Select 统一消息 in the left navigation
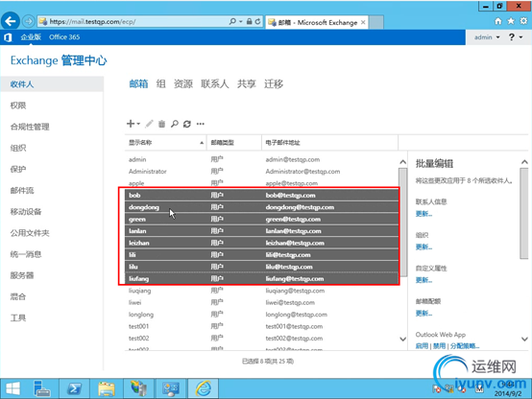The width and height of the screenshot is (532, 399). click(26, 254)
